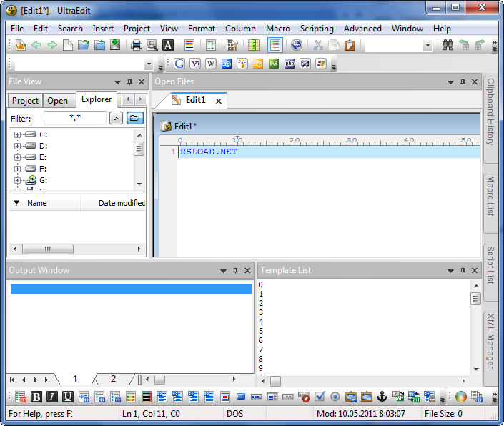
Task: Click the Yahoo search toolbar icon
Action: (195, 64)
